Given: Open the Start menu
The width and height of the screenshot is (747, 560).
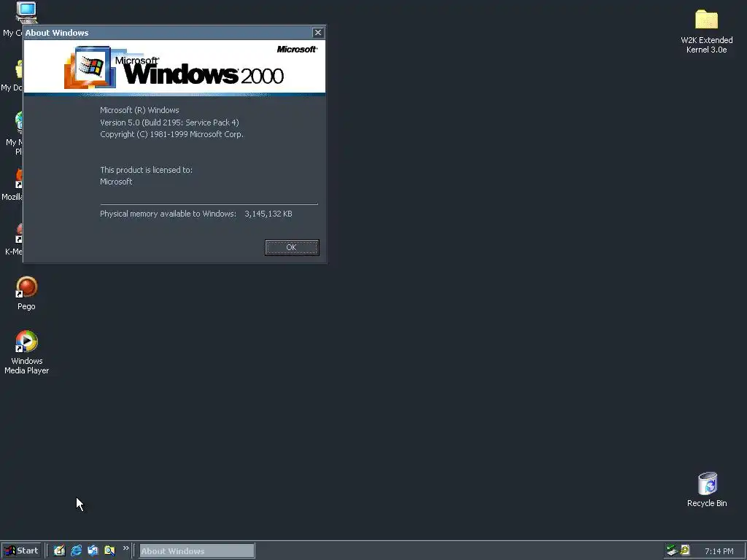Looking at the screenshot, I should tap(21, 551).
